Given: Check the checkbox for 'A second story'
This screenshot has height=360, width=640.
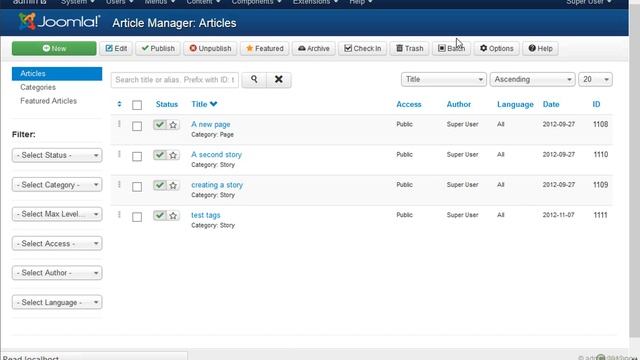Looking at the screenshot, I should click(137, 156).
